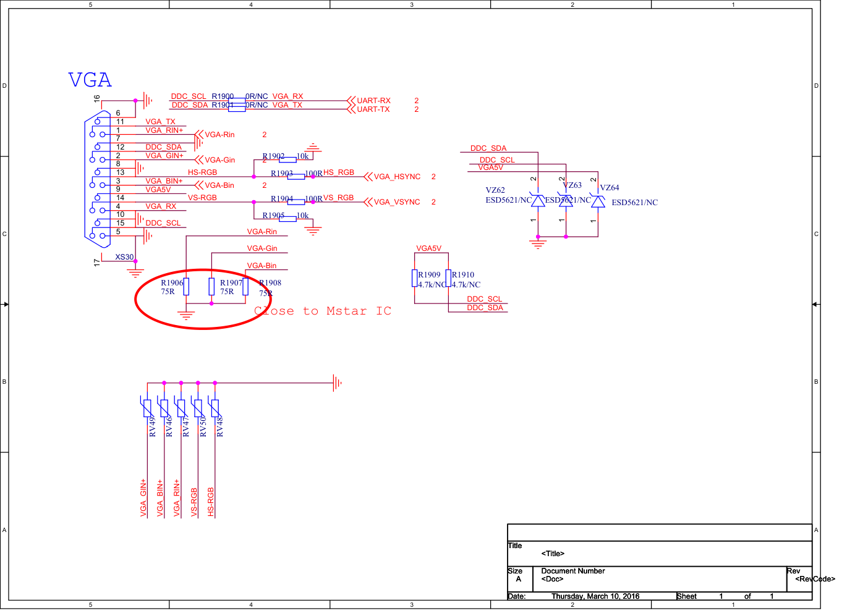
Task: Select the RV49 varistor symbol
Action: click(147, 408)
